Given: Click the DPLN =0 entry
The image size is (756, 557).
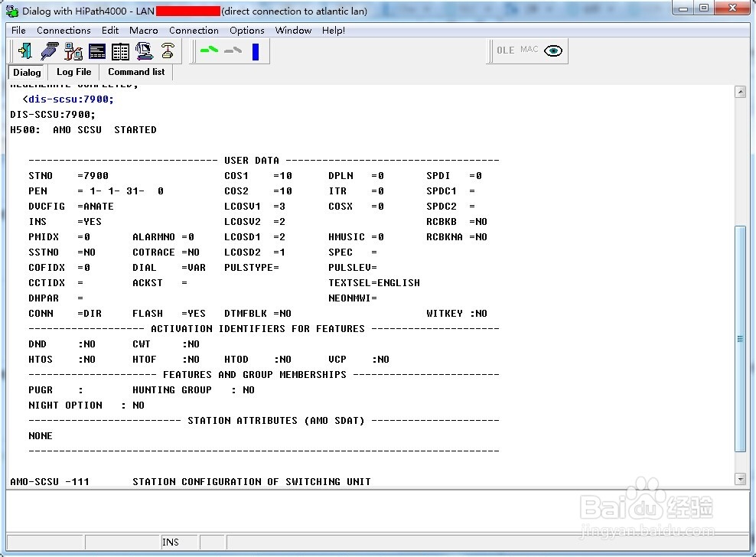Looking at the screenshot, I should point(357,176).
